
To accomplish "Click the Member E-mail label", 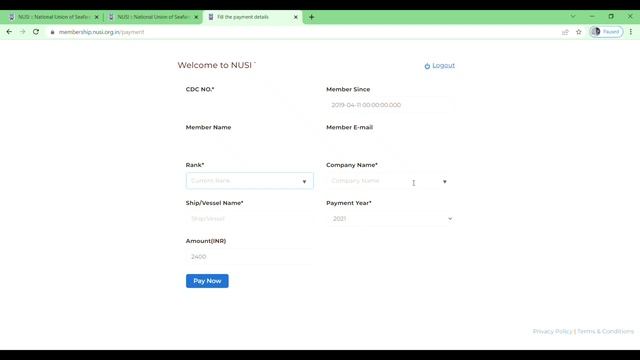I will pyautogui.click(x=349, y=127).
